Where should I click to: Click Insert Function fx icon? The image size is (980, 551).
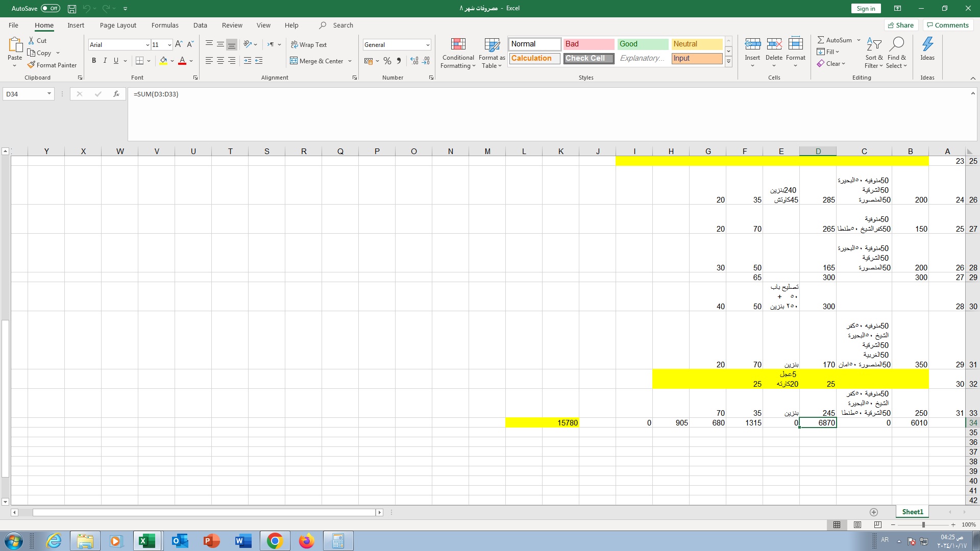[116, 94]
